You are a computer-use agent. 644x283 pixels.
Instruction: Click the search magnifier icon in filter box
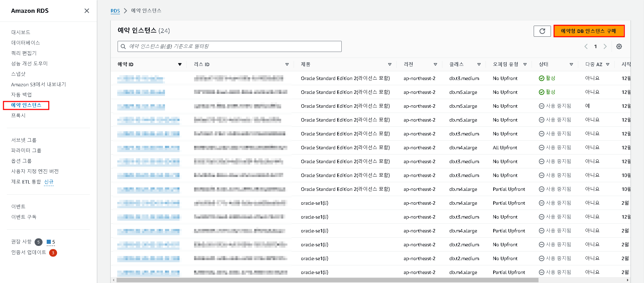[123, 46]
